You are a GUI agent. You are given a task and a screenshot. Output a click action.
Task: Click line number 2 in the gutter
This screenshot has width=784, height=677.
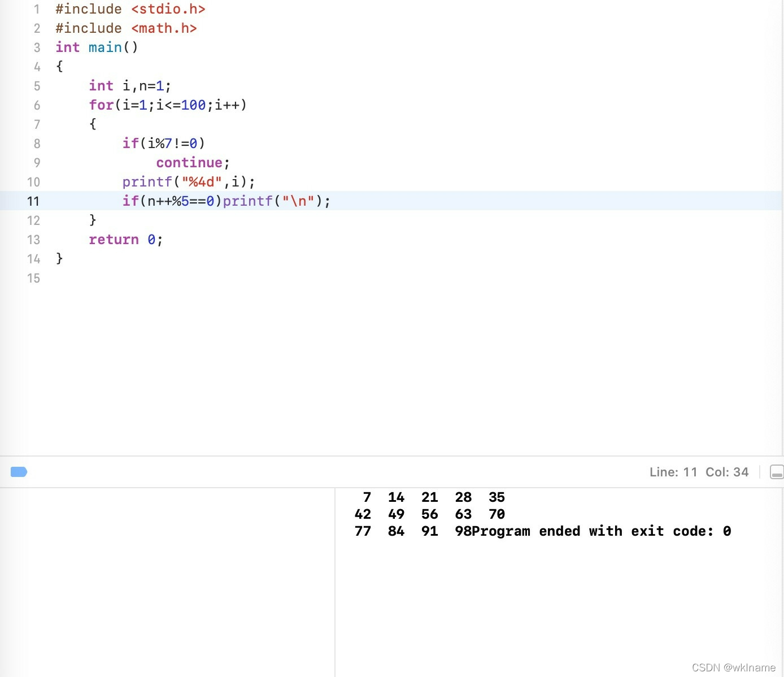tap(37, 28)
